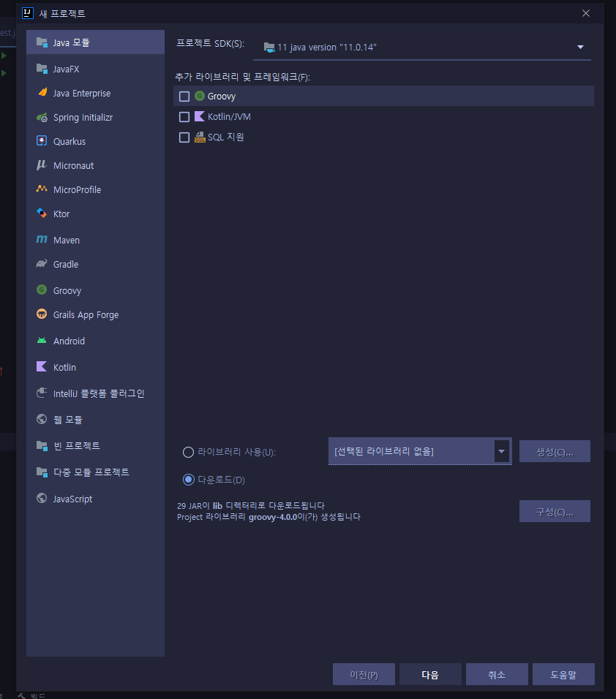Click the IntelliJ 플랫폼 플러그인 icon
The width and height of the screenshot is (616, 699).
[42, 393]
